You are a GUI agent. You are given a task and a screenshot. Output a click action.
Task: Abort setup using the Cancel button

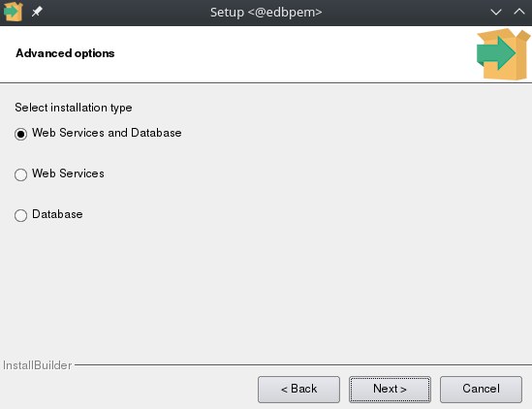tap(481, 389)
